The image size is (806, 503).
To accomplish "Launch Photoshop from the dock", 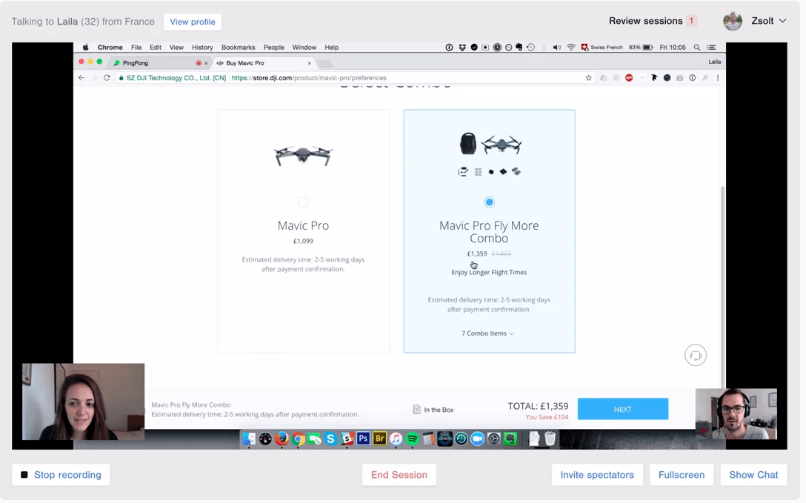I will (x=363, y=439).
